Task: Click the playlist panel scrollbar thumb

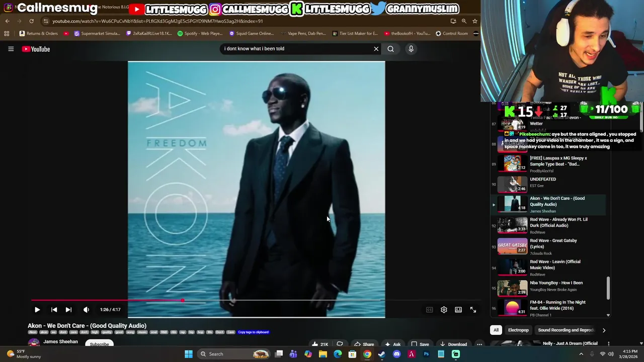Action: tap(608, 288)
